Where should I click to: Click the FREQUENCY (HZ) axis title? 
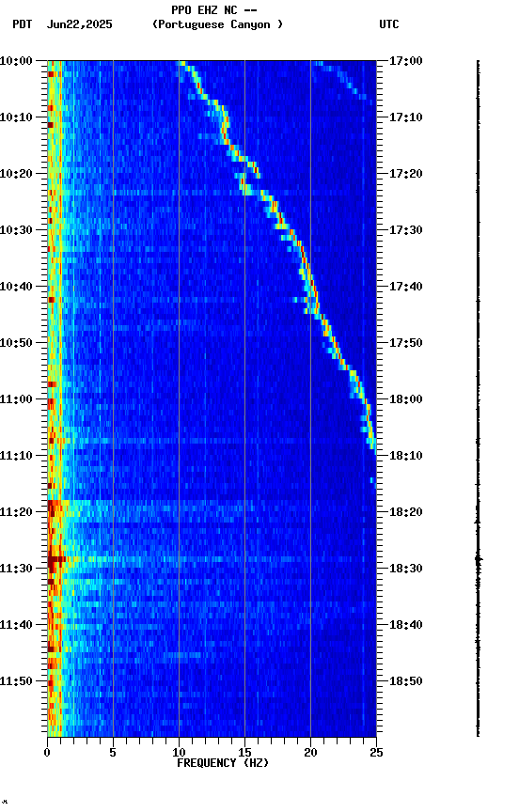tap(223, 763)
